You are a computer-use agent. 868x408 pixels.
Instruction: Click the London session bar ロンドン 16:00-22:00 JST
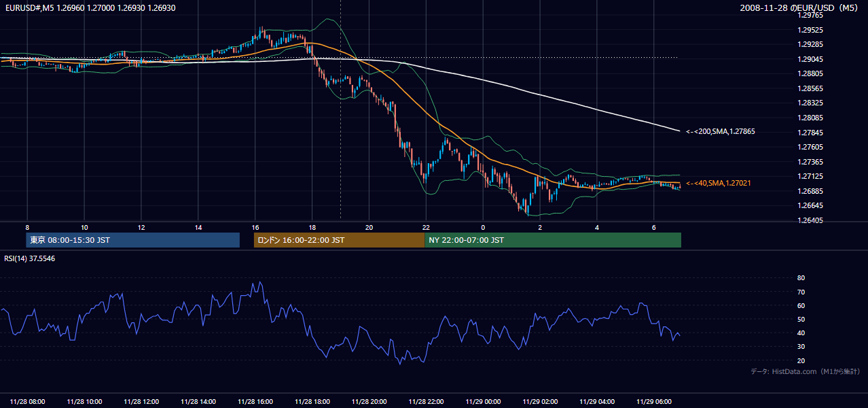click(339, 240)
